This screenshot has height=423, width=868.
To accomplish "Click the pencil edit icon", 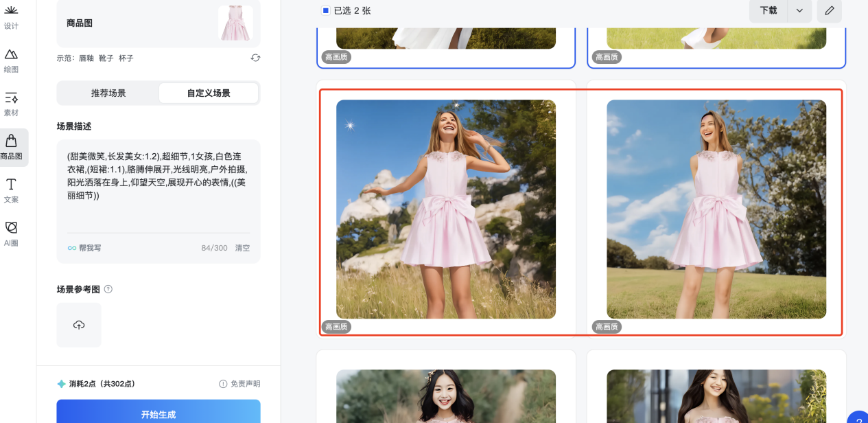I will click(830, 10).
